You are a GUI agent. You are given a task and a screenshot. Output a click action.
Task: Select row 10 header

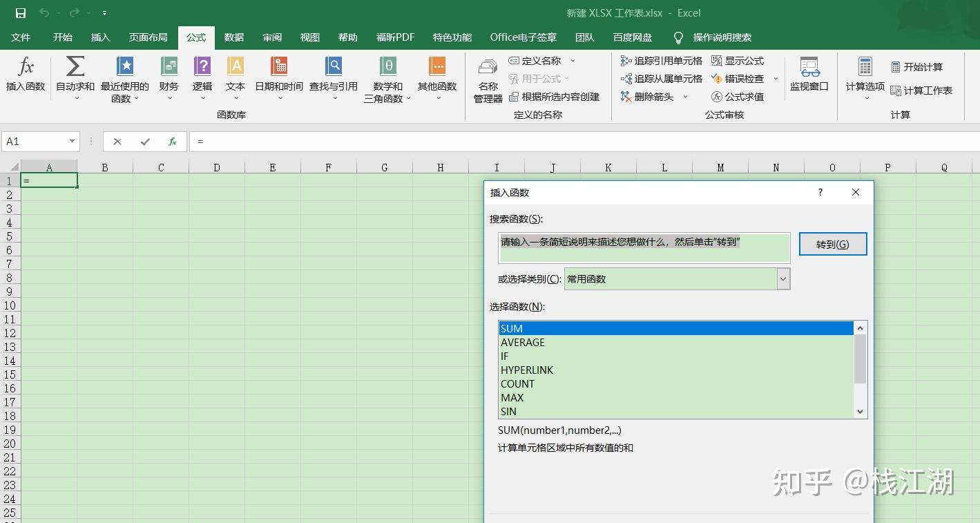(10, 305)
